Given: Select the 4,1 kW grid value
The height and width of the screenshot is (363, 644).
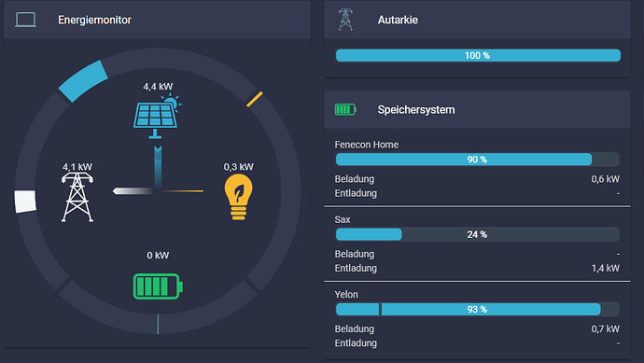Looking at the screenshot, I should coord(77,167).
